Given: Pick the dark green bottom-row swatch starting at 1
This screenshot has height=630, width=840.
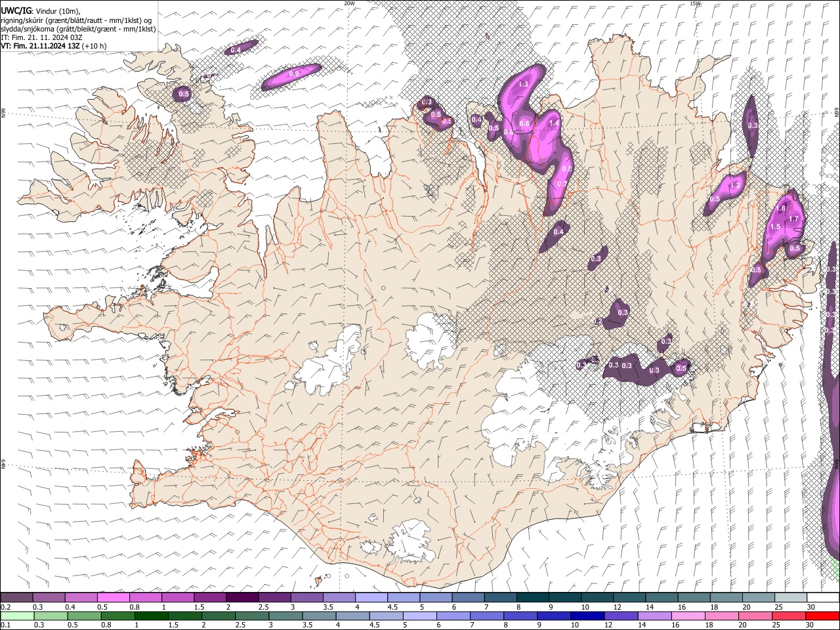Looking at the screenshot, I should (x=151, y=616).
